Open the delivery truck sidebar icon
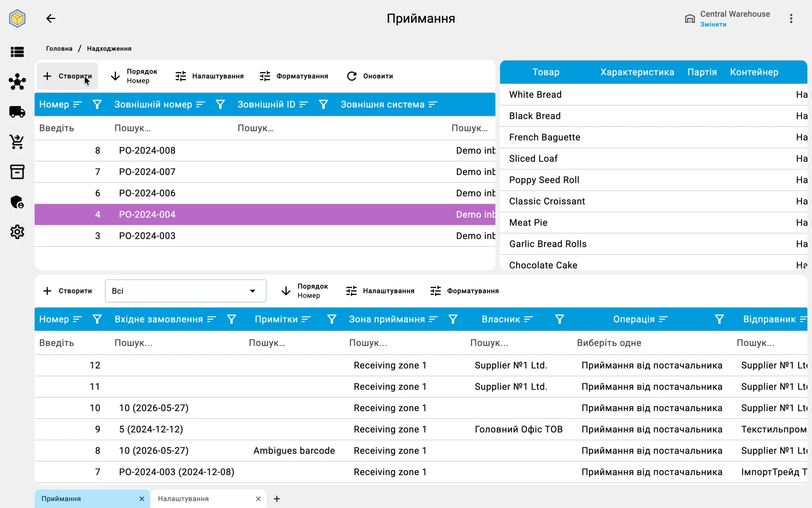Screen dimensions: 812x508 point(17,112)
